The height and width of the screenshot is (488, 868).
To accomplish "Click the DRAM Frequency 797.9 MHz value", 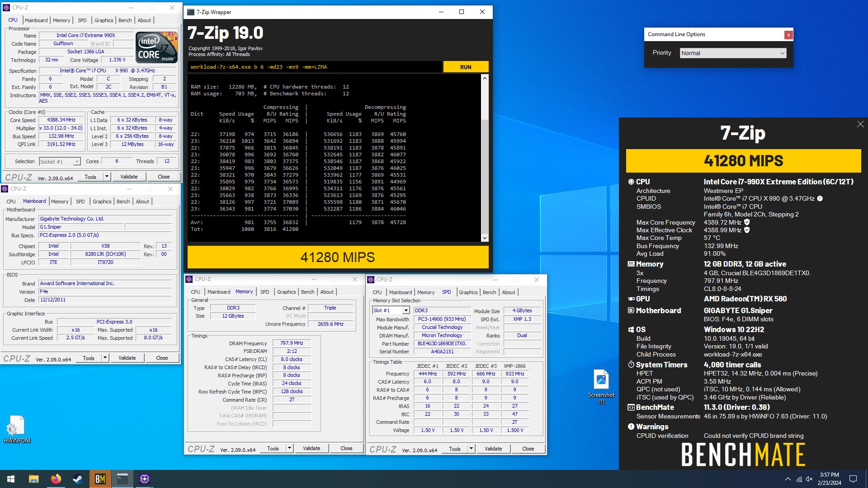I will 292,343.
